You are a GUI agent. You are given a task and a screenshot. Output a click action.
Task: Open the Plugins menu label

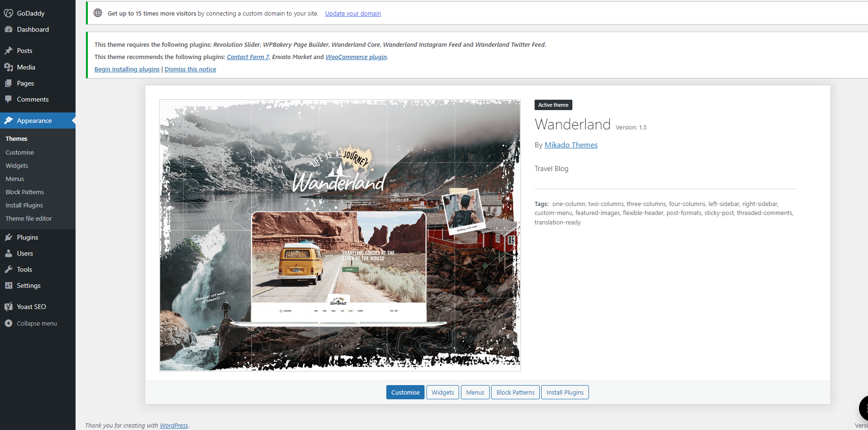tap(27, 237)
